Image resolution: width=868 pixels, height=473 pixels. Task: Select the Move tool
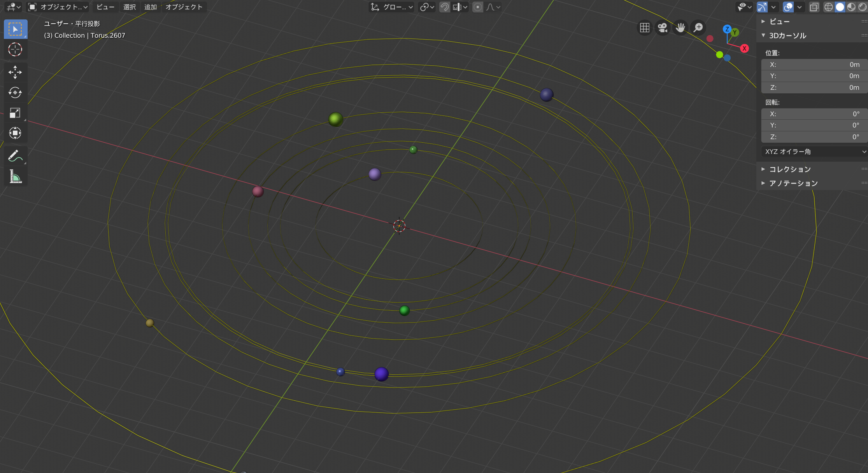(x=15, y=72)
